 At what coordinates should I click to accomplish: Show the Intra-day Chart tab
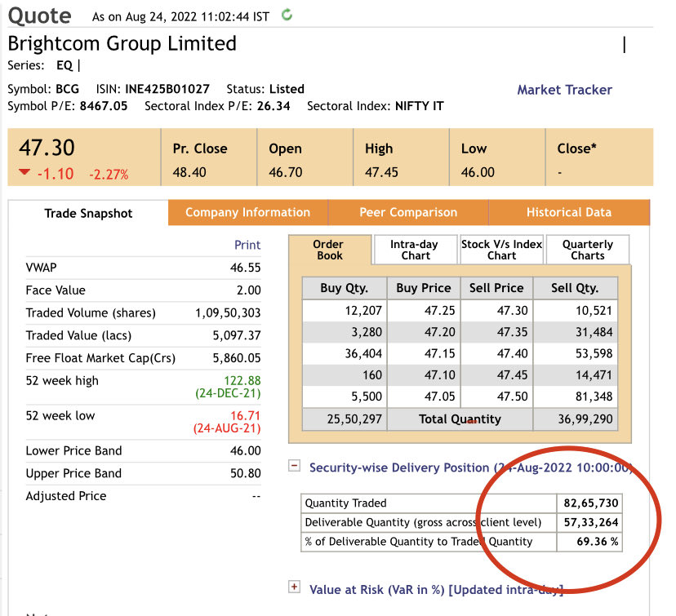[415, 250]
